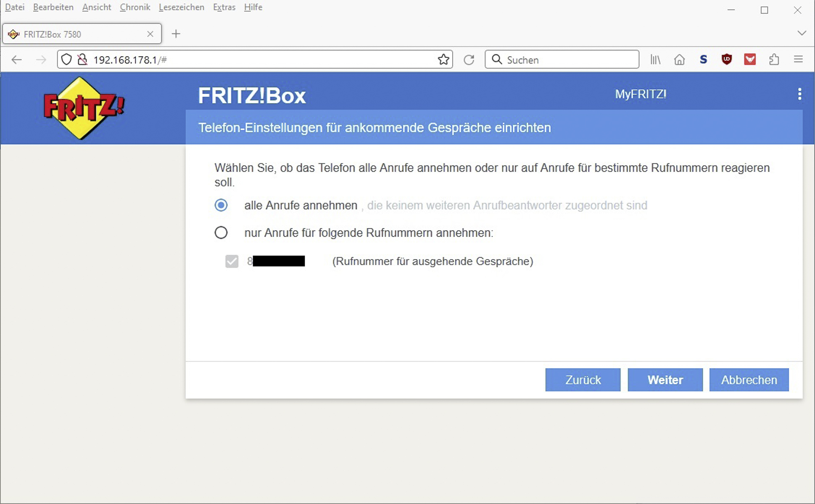Click the blue S extension icon
815x504 pixels.
[x=703, y=60]
